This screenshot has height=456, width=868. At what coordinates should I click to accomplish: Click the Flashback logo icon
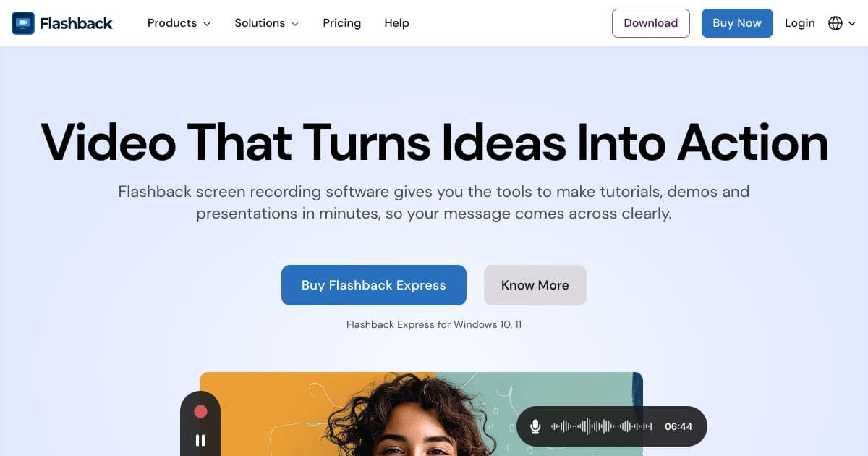pos(23,23)
